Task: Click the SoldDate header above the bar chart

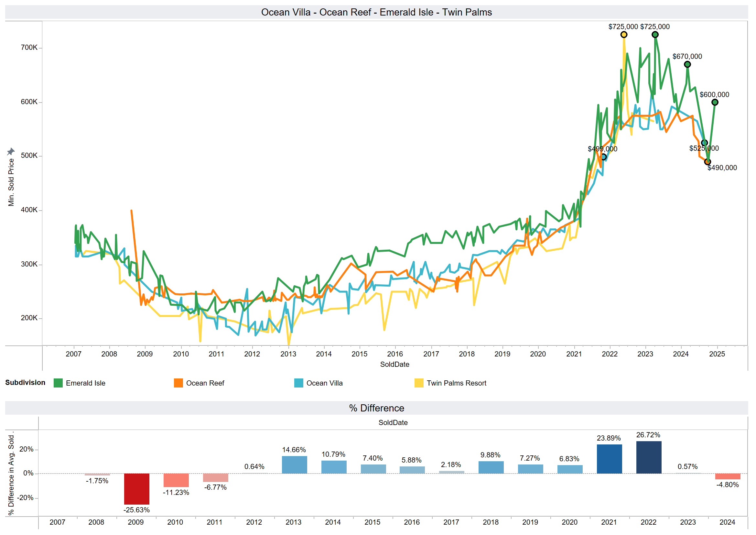Action: click(x=393, y=423)
